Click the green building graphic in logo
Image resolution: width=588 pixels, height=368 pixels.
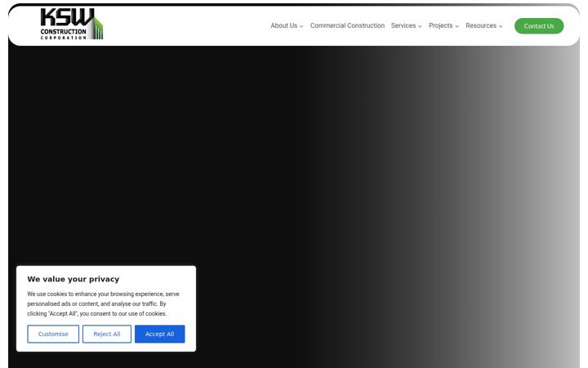coord(98,28)
